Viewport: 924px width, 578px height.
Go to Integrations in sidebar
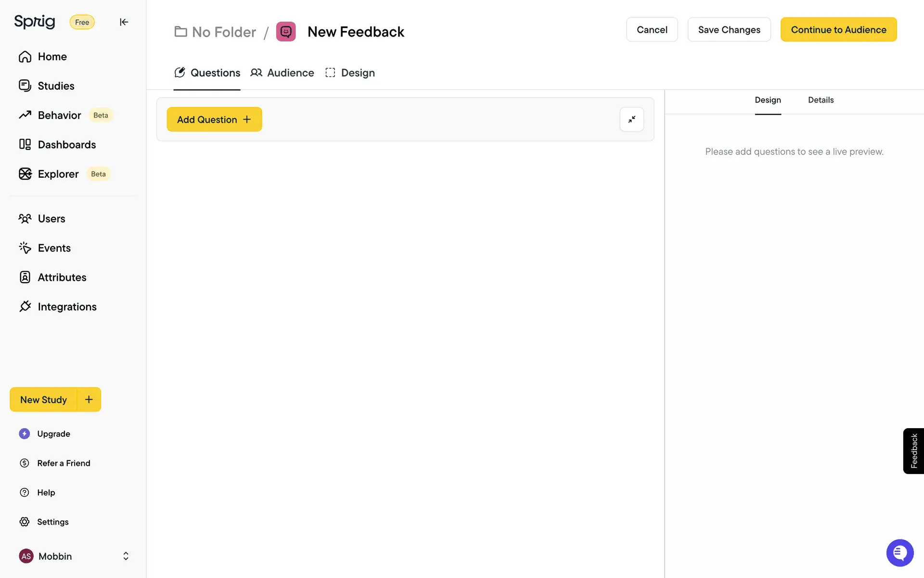(67, 307)
